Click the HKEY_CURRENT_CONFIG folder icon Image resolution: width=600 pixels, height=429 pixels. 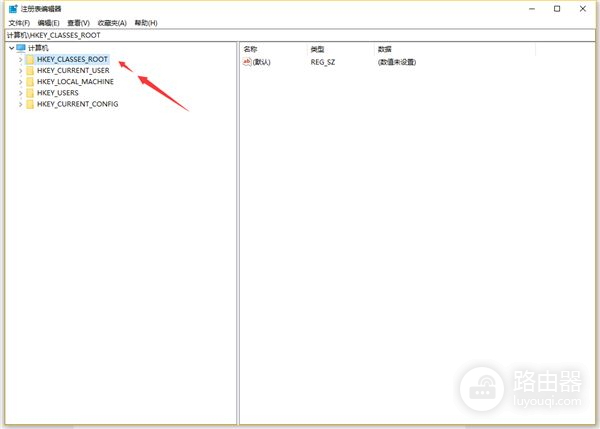30,104
